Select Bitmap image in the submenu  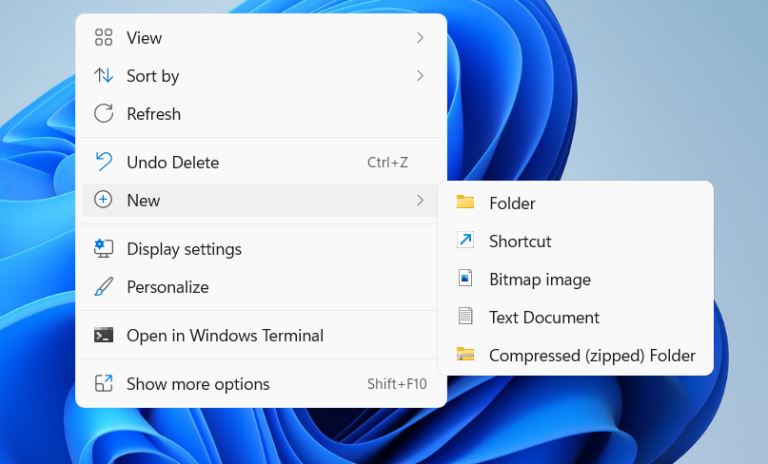point(576,279)
